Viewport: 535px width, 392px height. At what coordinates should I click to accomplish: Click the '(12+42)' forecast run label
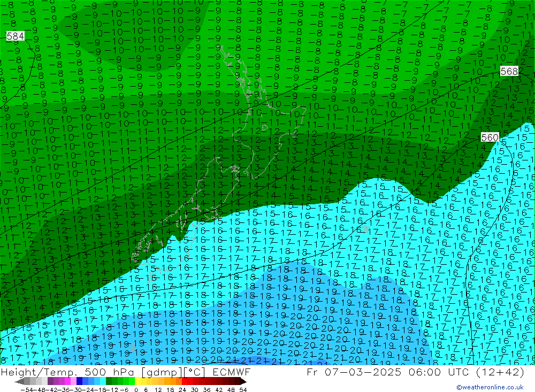point(500,372)
